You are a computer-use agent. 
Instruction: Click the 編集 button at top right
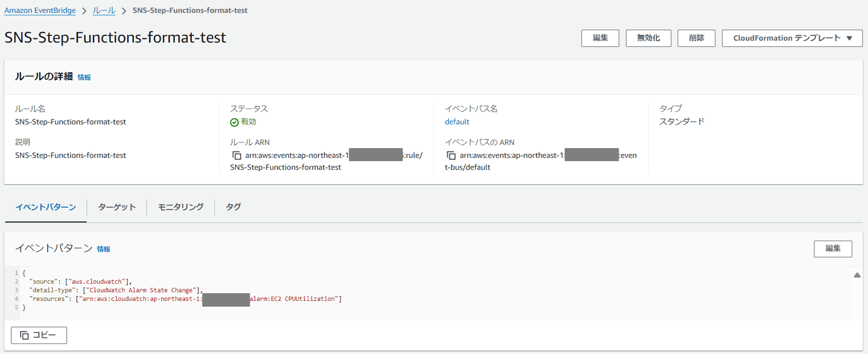click(600, 38)
